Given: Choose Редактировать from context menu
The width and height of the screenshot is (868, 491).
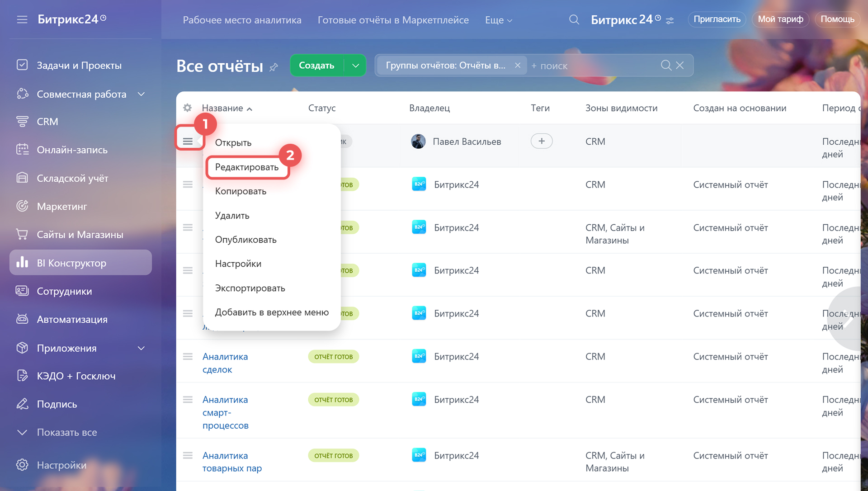Looking at the screenshot, I should pyautogui.click(x=247, y=167).
